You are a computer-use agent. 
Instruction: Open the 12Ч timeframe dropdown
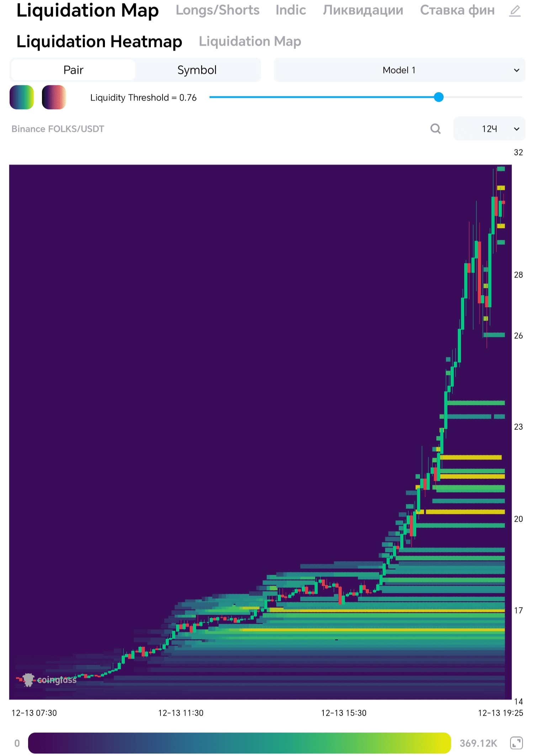(489, 128)
